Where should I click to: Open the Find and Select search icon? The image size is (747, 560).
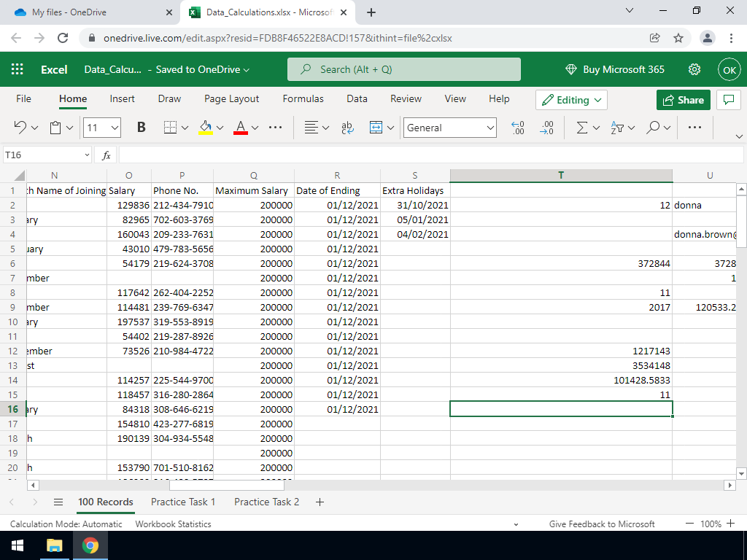(653, 128)
